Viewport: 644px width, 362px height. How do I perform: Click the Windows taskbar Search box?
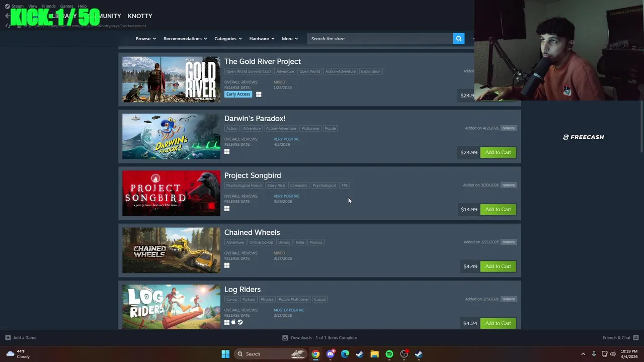[x=271, y=354]
